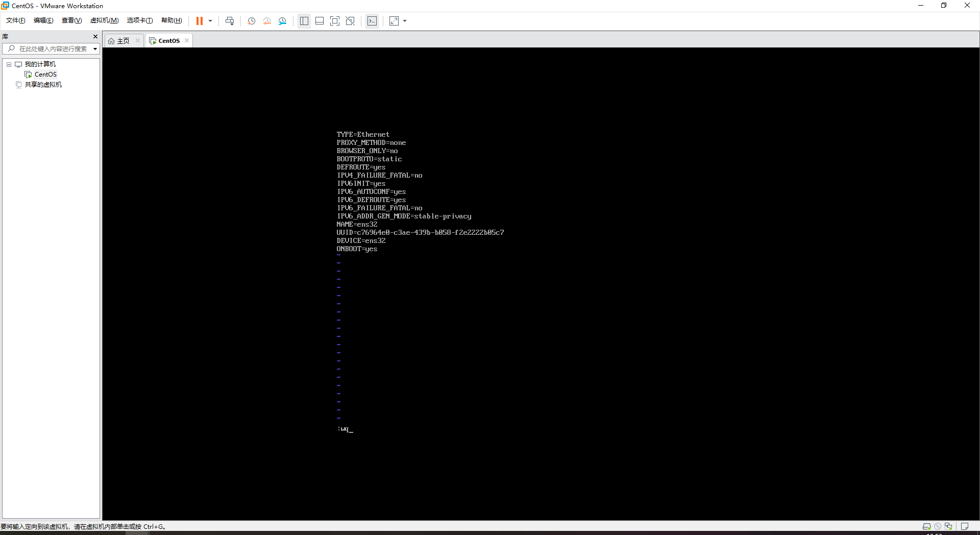Click the BOOTPROTO=static line in terminal

point(369,159)
